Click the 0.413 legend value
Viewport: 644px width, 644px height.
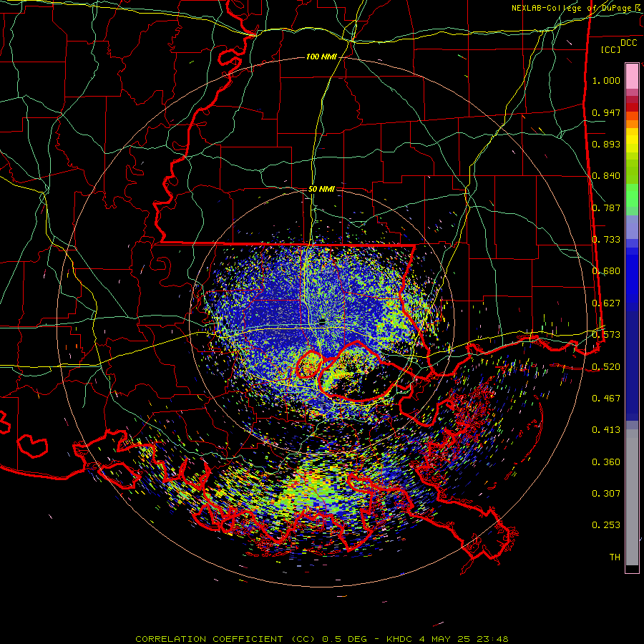pos(606,430)
